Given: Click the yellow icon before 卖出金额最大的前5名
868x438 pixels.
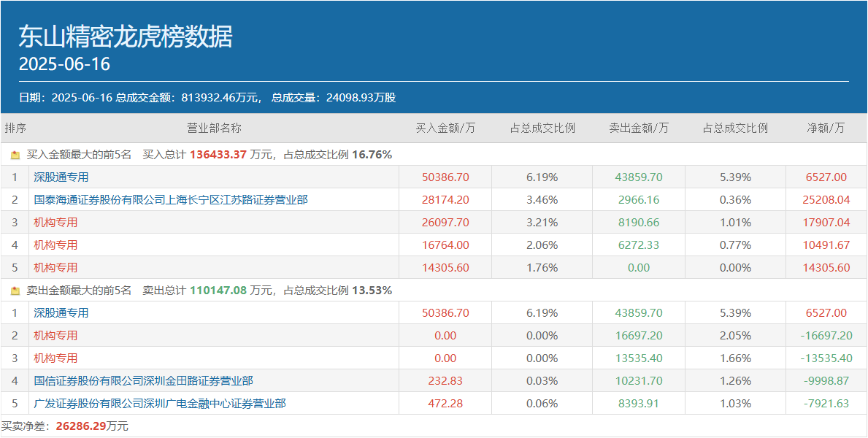Looking at the screenshot, I should 15,290.
